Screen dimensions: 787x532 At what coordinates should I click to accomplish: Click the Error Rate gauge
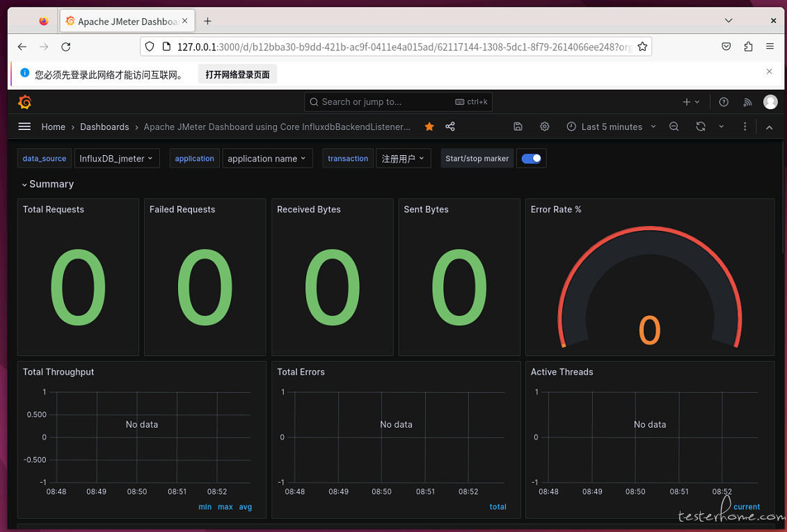649,287
